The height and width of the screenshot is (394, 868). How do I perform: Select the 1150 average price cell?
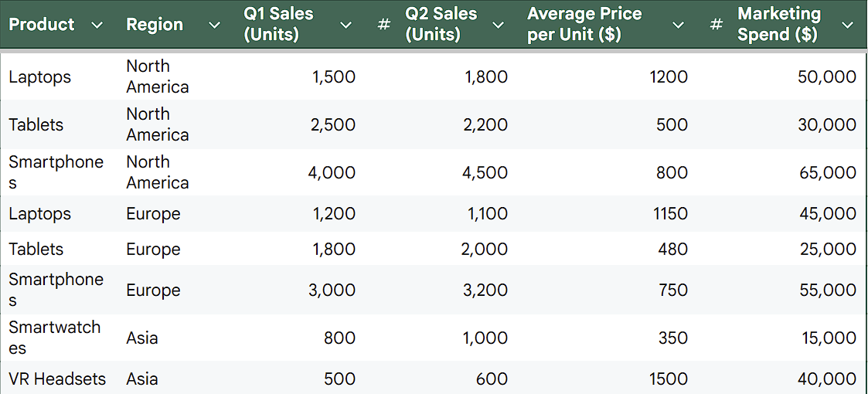pos(669,214)
